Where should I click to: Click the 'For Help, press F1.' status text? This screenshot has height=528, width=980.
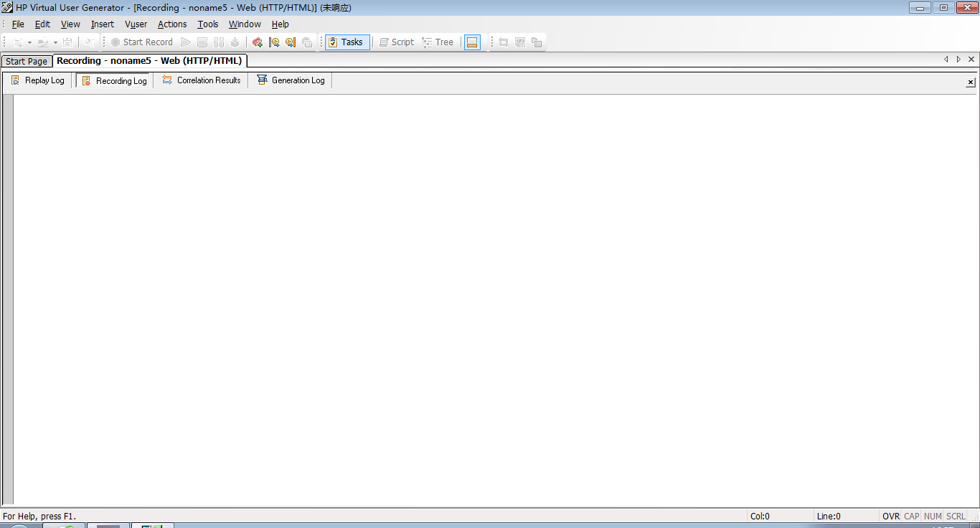[x=39, y=517]
